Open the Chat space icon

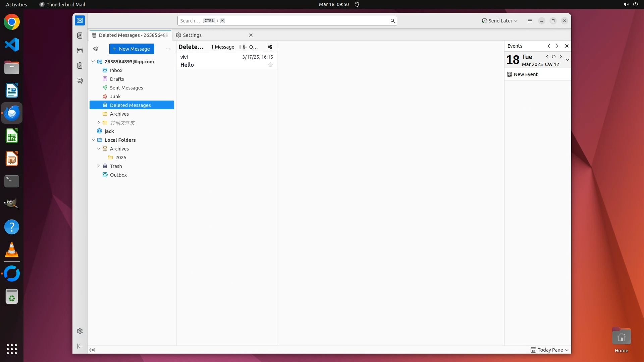pyautogui.click(x=80, y=81)
